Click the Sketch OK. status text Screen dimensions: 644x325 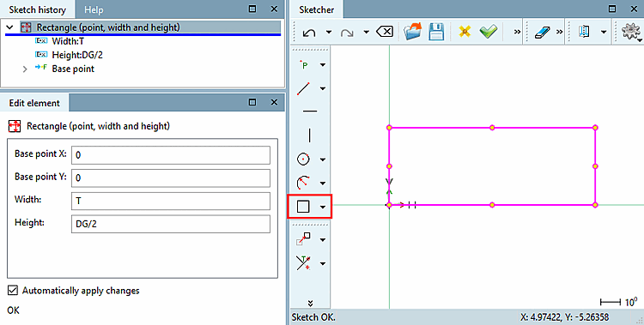pyautogui.click(x=313, y=317)
